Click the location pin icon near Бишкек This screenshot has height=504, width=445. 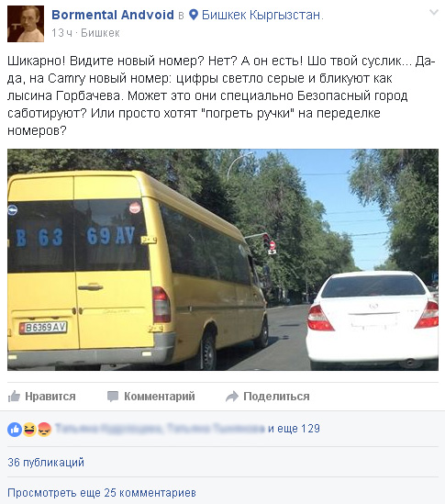194,15
